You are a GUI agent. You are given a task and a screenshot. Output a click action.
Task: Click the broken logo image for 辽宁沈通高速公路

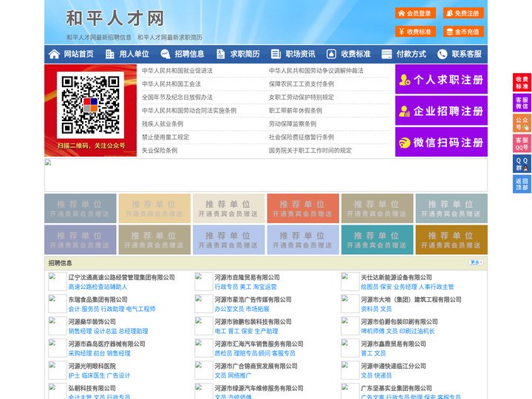click(57, 282)
